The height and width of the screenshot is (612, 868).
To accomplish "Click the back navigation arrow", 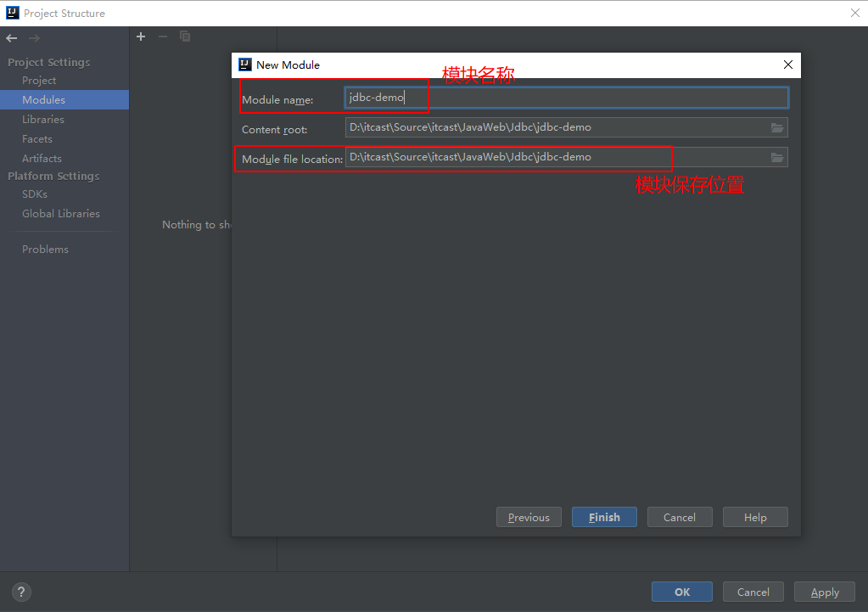I will (x=12, y=38).
